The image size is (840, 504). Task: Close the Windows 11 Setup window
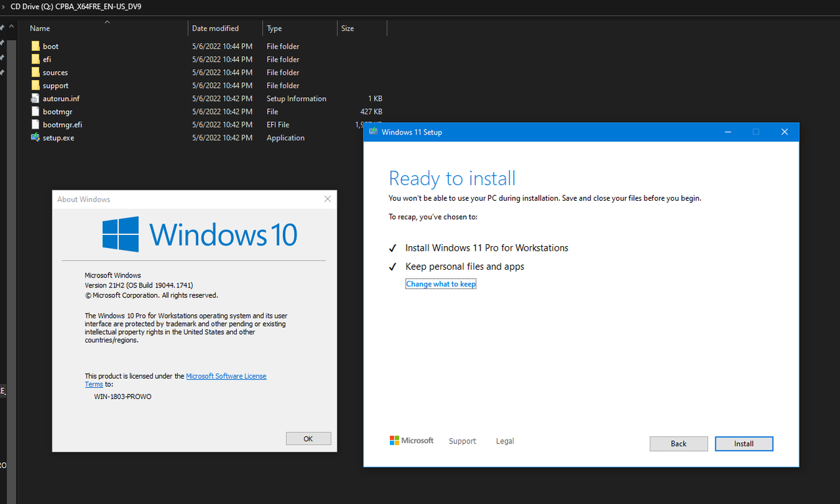coord(784,132)
